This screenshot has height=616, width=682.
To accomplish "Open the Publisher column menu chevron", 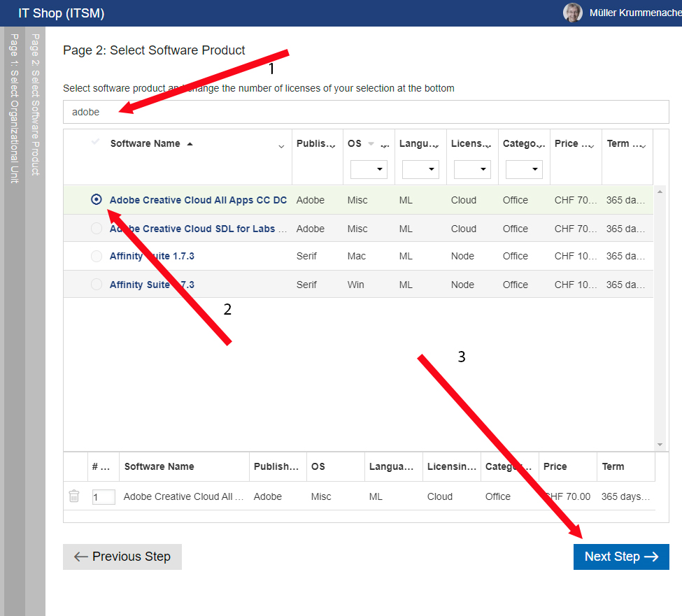I will [x=333, y=147].
